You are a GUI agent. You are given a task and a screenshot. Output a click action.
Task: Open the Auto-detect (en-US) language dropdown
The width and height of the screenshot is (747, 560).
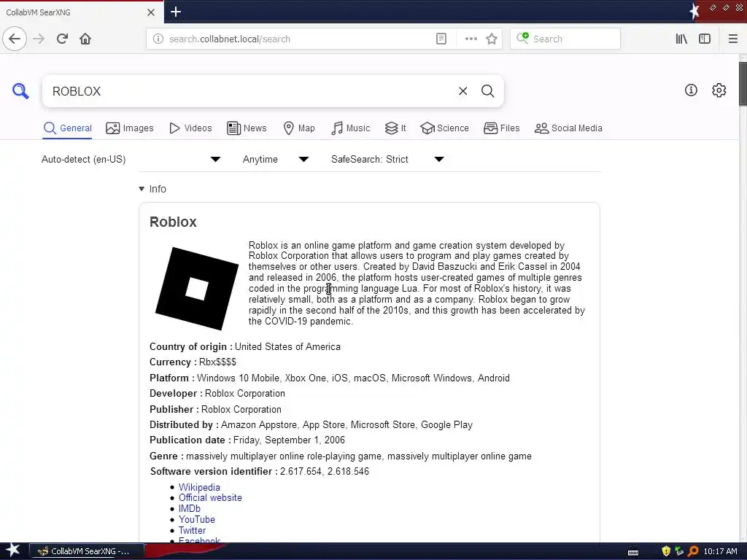tap(131, 159)
